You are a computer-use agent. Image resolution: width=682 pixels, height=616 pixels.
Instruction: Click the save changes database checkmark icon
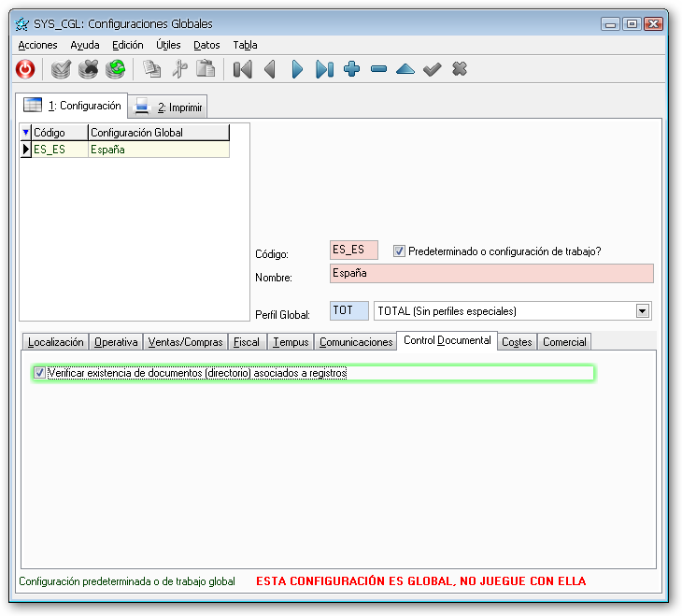[x=61, y=69]
